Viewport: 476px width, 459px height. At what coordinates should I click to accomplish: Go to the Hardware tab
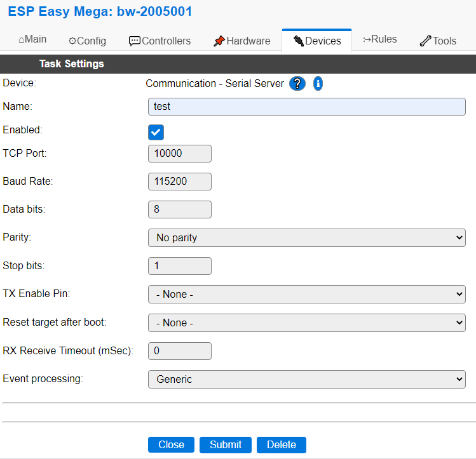[x=242, y=41]
